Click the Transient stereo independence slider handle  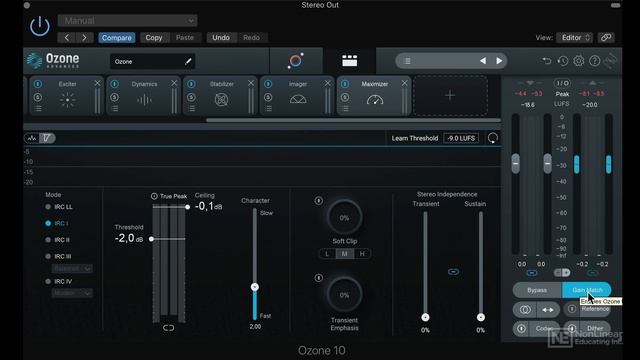tap(425, 317)
